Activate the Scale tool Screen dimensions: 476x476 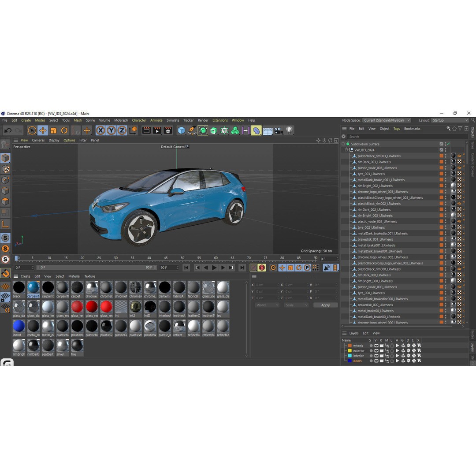click(53, 130)
